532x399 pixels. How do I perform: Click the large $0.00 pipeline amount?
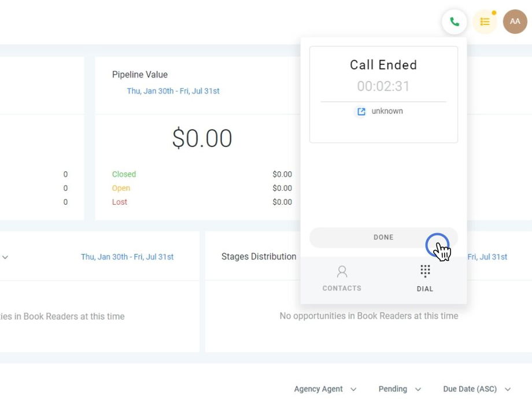tap(202, 139)
